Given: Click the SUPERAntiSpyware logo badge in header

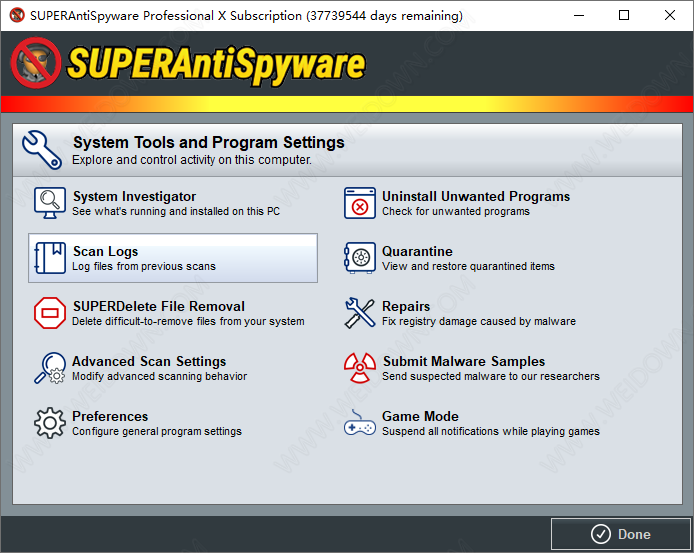Looking at the screenshot, I should (x=36, y=63).
